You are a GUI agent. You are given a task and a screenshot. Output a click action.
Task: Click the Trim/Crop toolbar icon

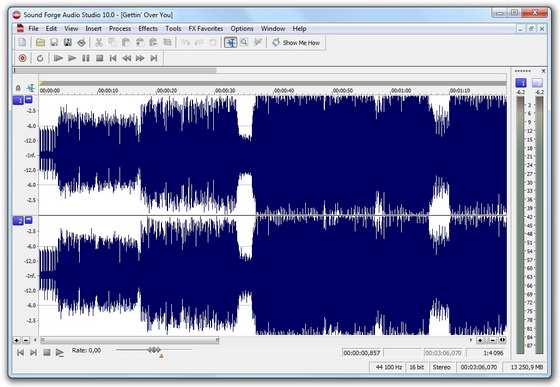click(167, 42)
